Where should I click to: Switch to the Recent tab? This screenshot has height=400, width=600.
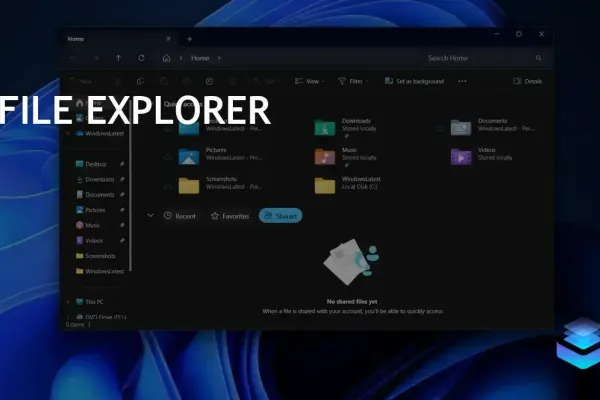pyautogui.click(x=179, y=216)
